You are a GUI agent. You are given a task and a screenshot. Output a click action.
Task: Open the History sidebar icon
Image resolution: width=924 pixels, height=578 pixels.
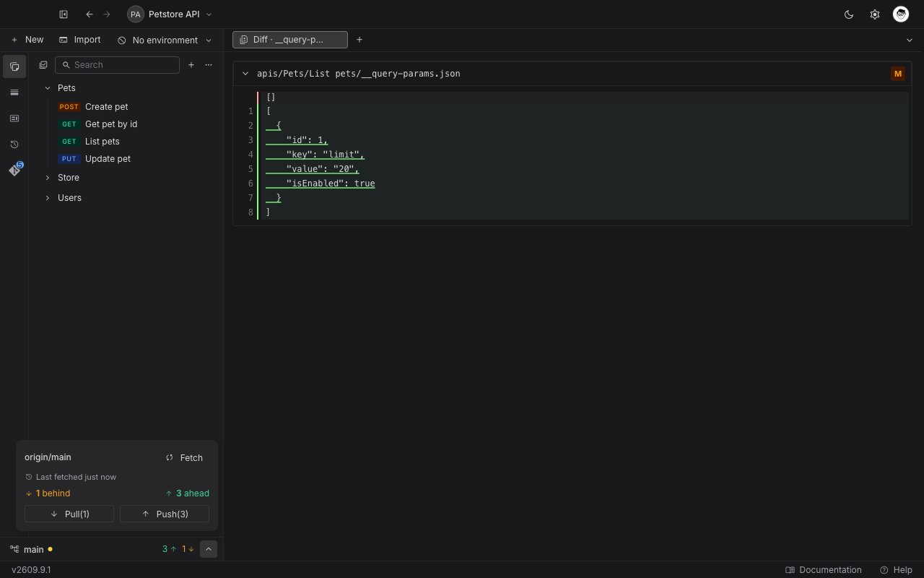pos(14,144)
